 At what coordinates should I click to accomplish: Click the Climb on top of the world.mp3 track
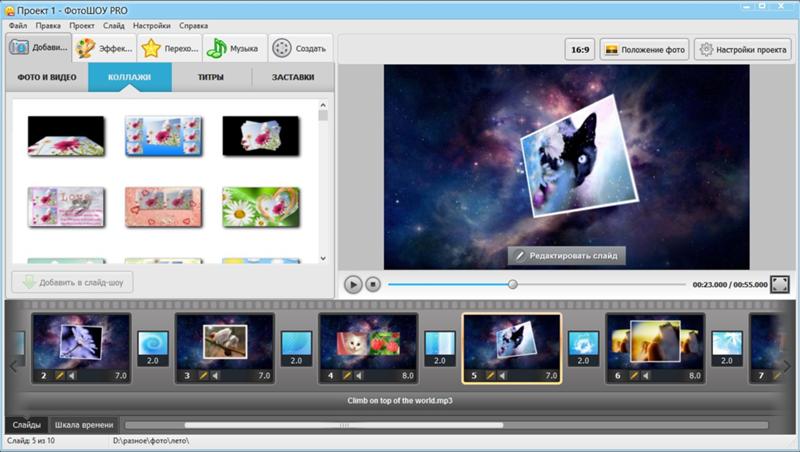tap(400, 400)
